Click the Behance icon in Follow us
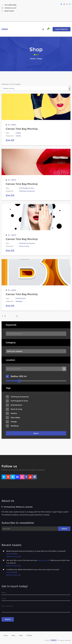The image size is (72, 644). pyautogui.click(x=17, y=477)
